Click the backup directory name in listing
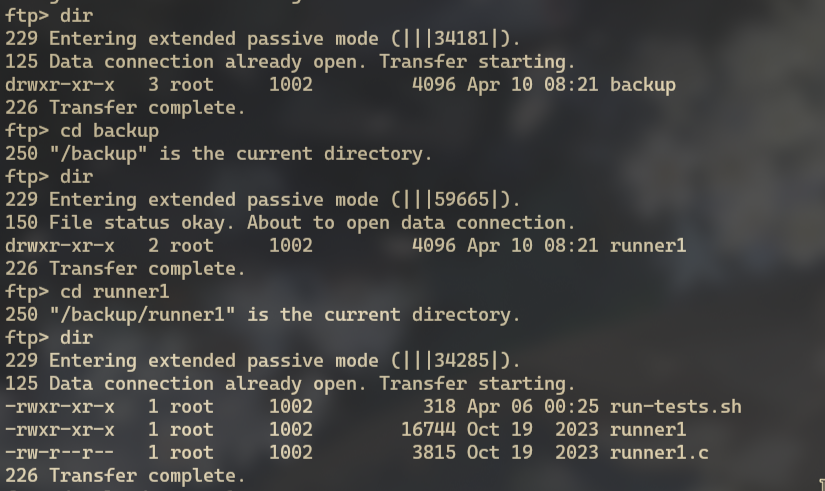 point(643,85)
